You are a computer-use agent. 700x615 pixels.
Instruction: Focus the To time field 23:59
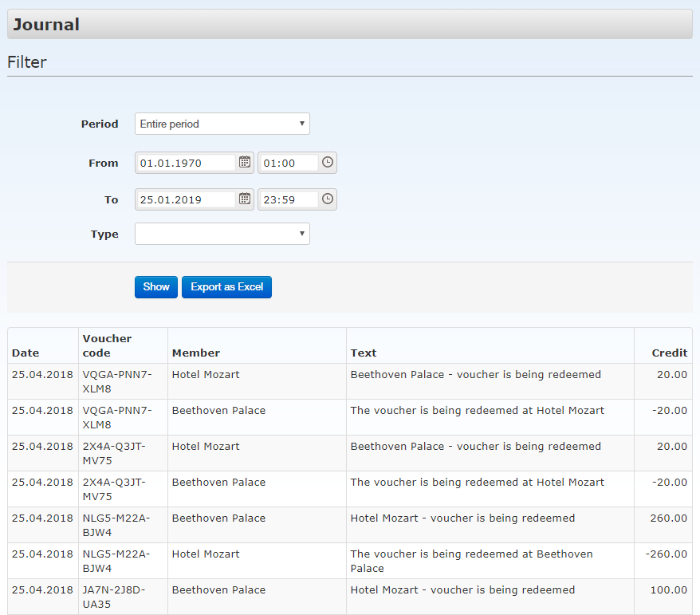click(x=289, y=199)
